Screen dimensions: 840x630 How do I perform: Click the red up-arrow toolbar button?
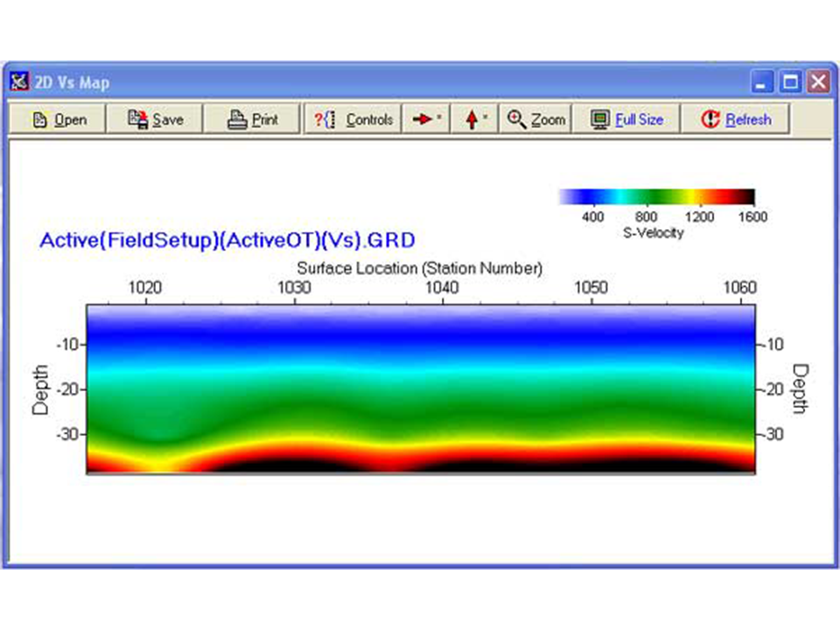pos(474,119)
